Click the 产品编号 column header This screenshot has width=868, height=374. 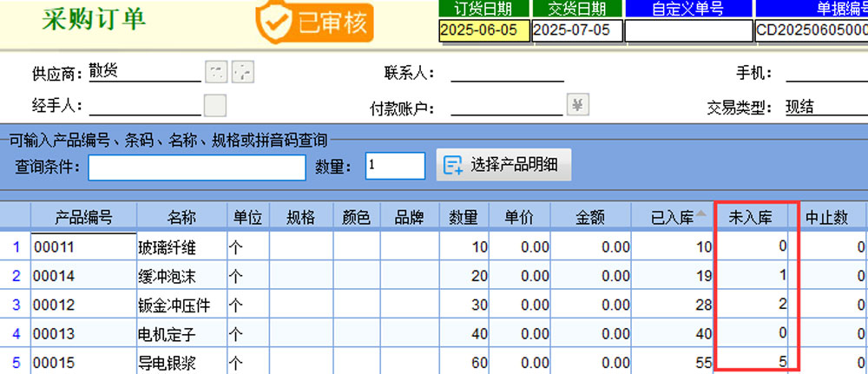point(83,217)
